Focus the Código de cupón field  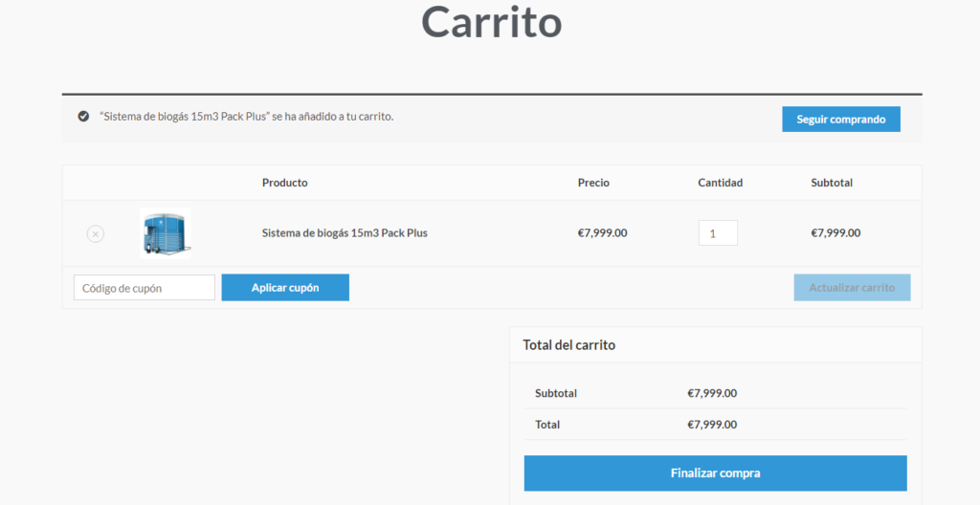click(x=145, y=288)
